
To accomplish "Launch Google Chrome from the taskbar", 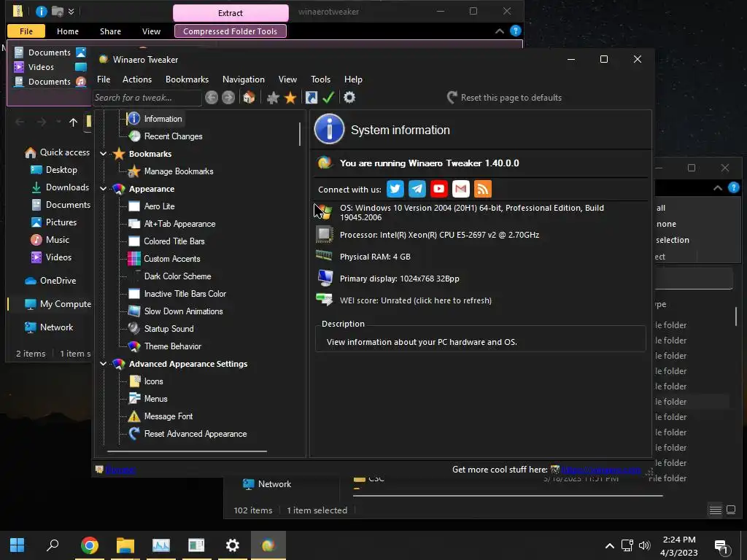I will [90, 545].
